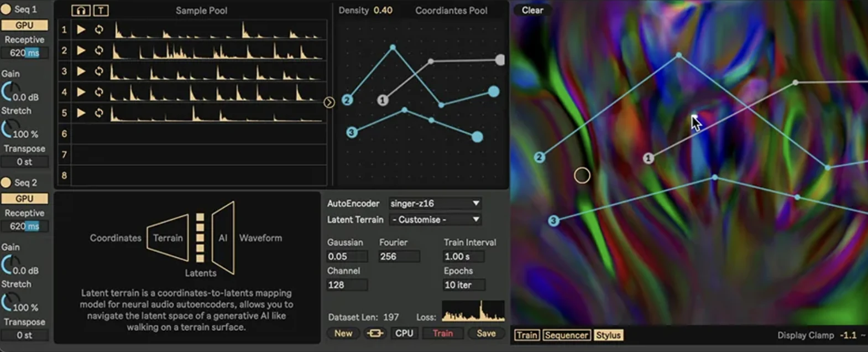Image resolution: width=868 pixels, height=352 pixels.
Task: Toggle the Seq 2 enable circle
Action: [6, 182]
